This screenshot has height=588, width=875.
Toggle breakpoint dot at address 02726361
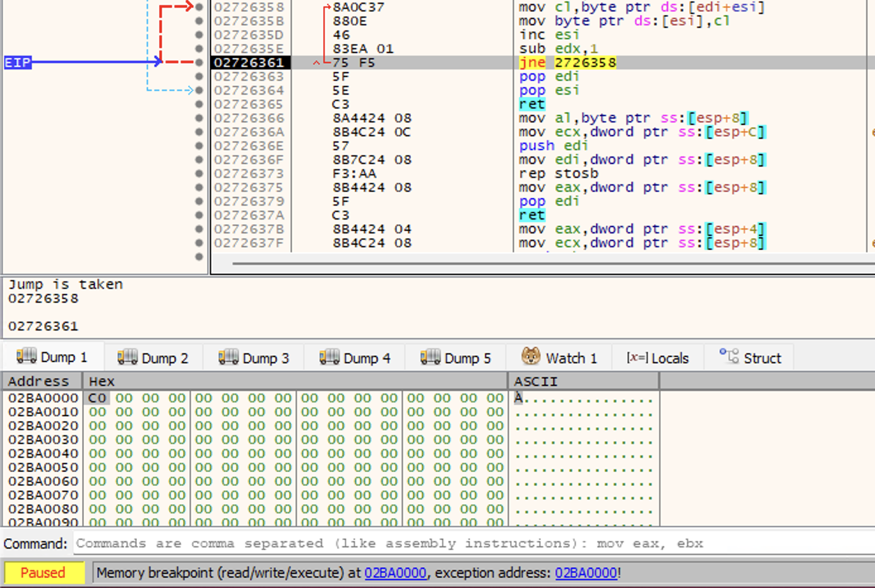point(199,62)
